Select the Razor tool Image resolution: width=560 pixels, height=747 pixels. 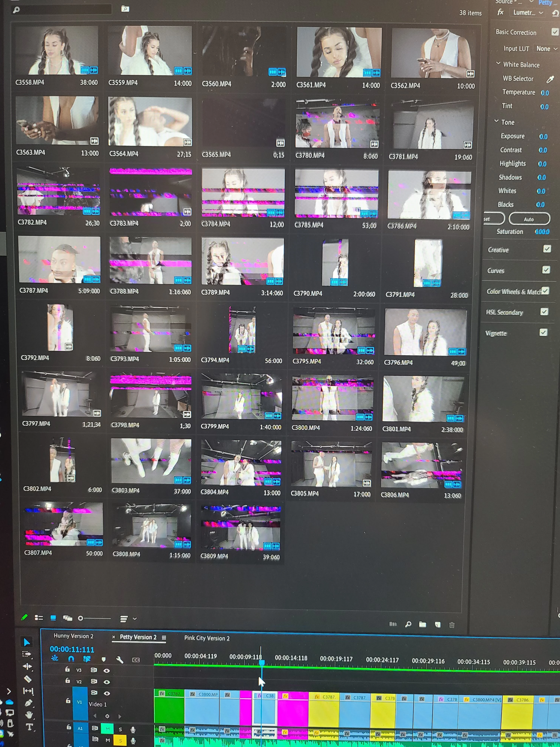pos(28,679)
